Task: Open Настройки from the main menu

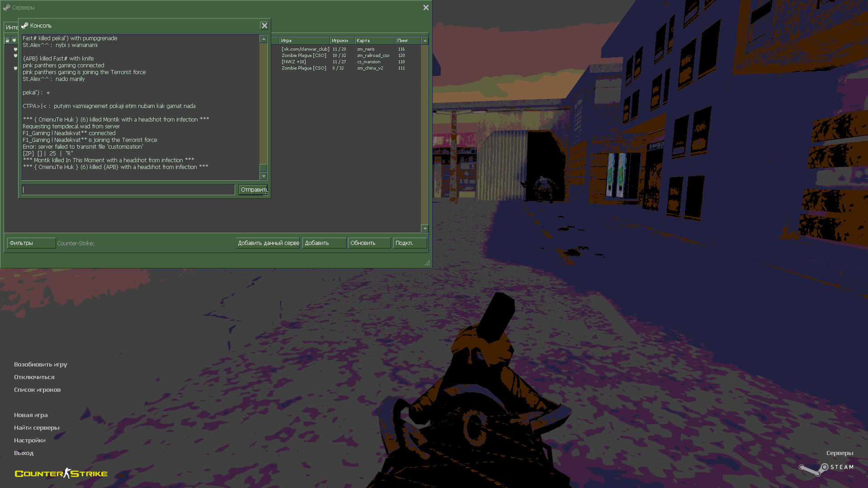Action: pos(29,441)
